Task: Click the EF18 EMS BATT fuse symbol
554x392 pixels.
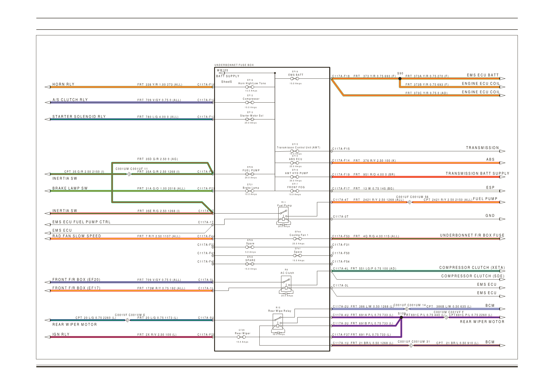Action: [294, 79]
